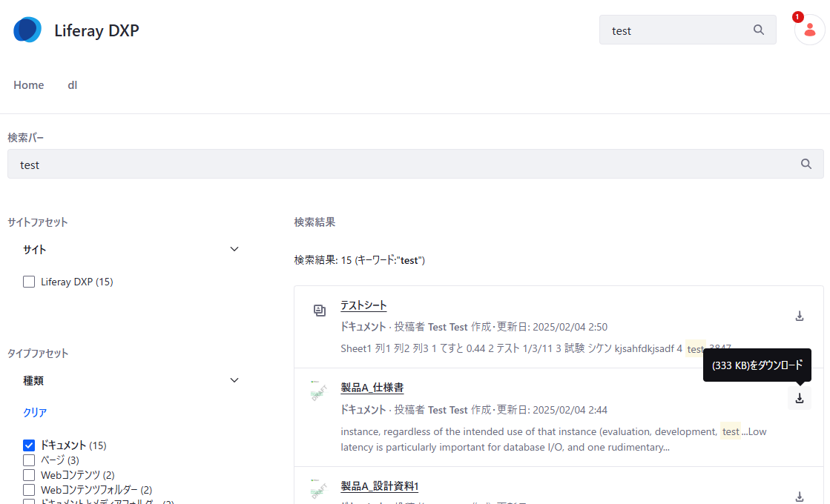
Task: Click the search bar magnifier icon
Action: (806, 165)
